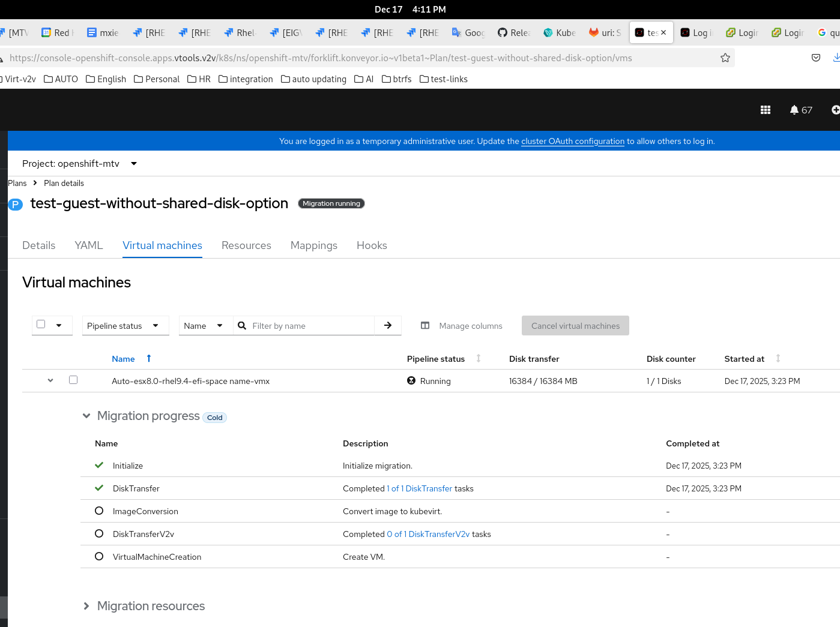Open the test-links bookmarks folder
Image resolution: width=840 pixels, height=627 pixels.
coord(444,79)
